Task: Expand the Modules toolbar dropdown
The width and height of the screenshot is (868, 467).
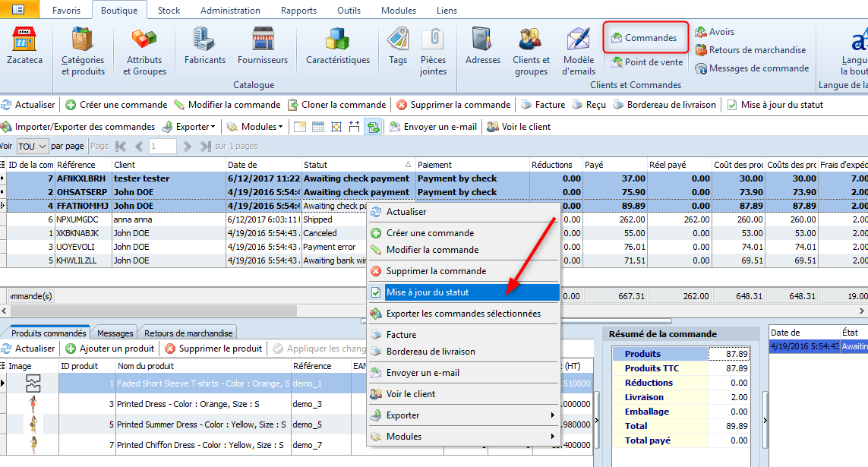Action: tap(255, 127)
